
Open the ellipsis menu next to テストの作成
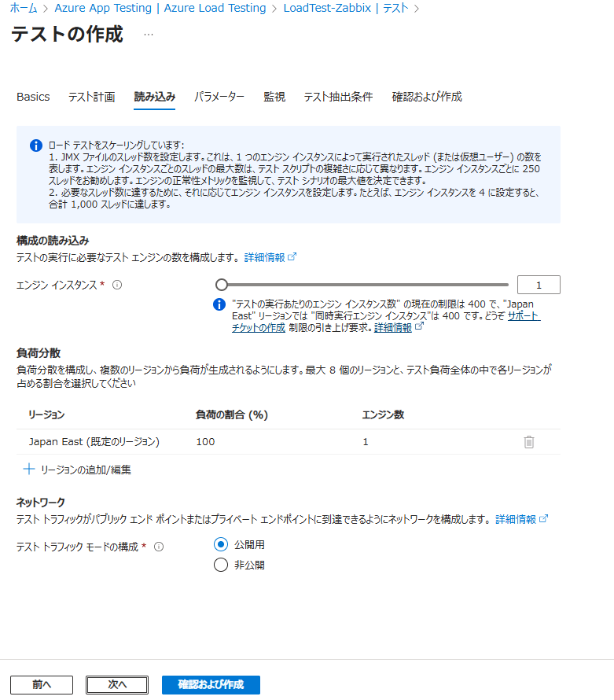point(149,35)
